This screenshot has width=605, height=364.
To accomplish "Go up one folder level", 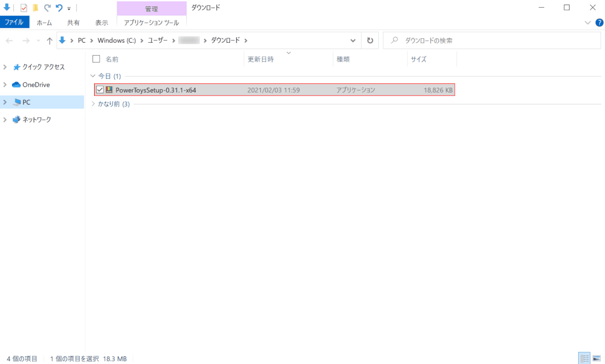I will (x=50, y=40).
